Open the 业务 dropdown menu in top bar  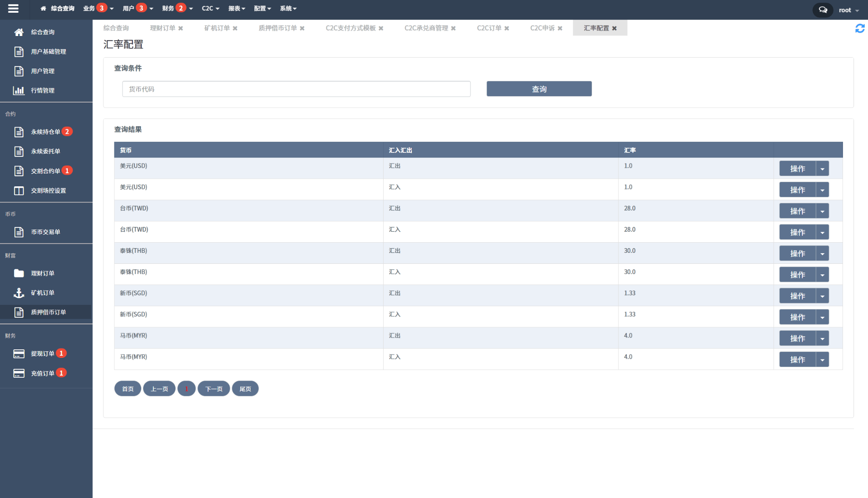click(98, 8)
